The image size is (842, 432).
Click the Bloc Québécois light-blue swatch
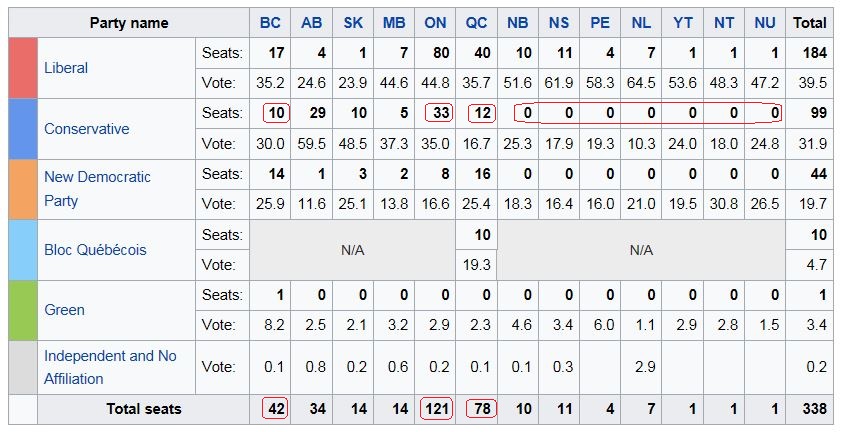pyautogui.click(x=23, y=249)
